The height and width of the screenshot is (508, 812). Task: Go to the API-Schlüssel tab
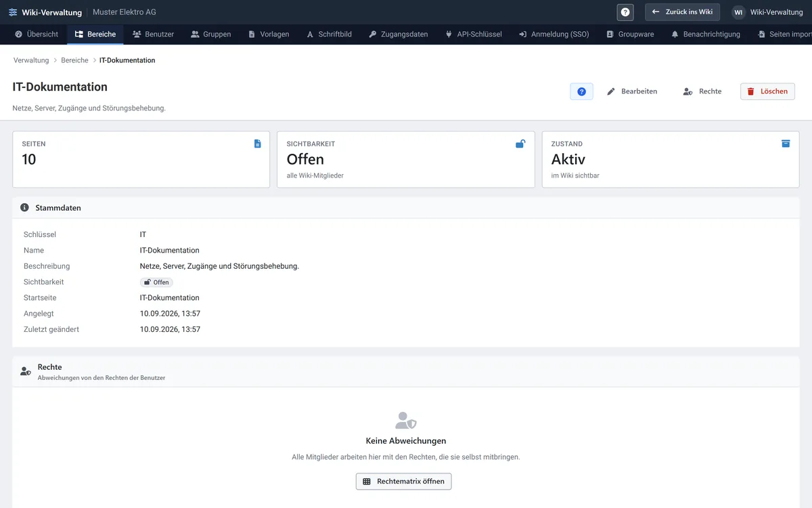[x=474, y=34]
